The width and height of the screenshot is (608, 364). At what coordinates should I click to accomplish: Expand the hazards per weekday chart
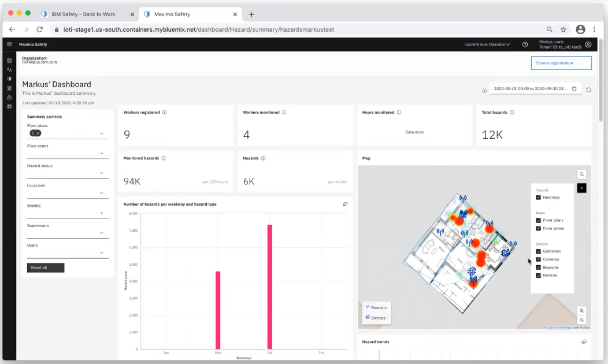(345, 205)
